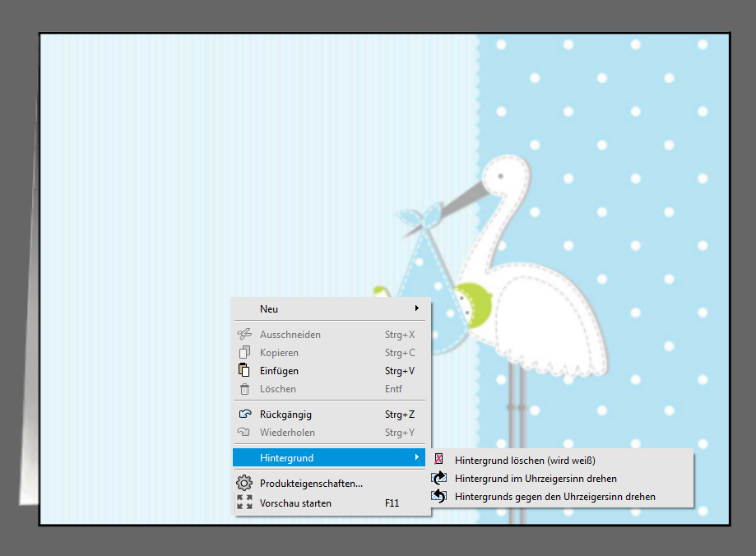
Task: Select Löschen in the context menu
Action: tap(329, 389)
